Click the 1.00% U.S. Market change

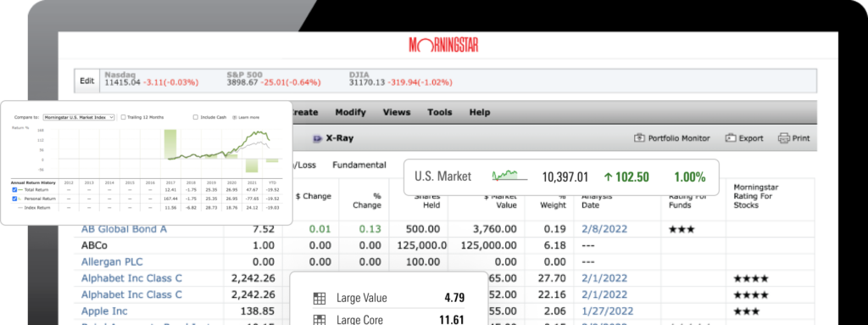[690, 177]
